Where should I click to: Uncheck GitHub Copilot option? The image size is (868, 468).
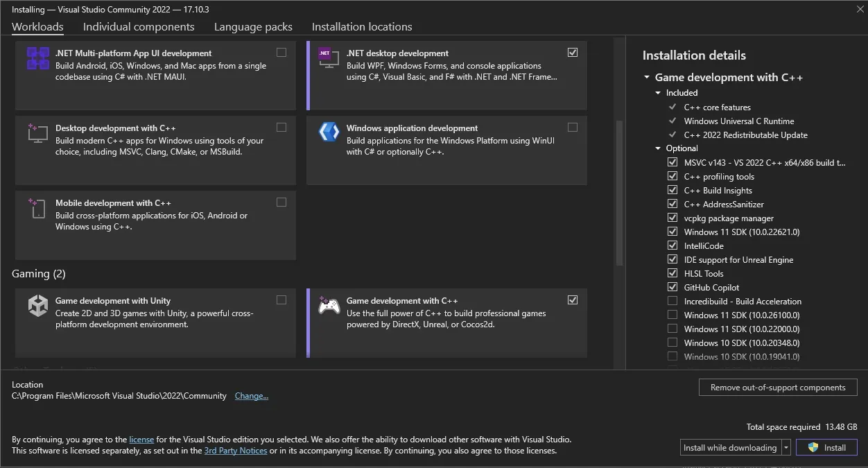[672, 287]
